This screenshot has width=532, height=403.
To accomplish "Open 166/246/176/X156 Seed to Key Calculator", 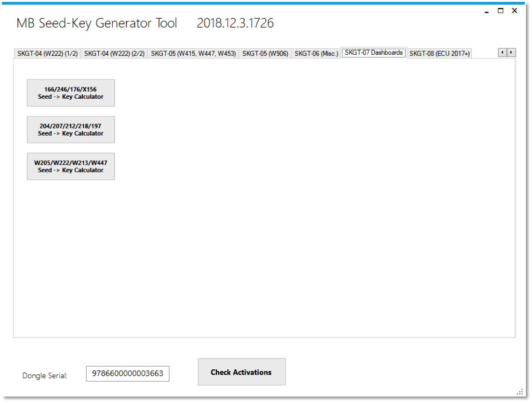I will point(71,93).
